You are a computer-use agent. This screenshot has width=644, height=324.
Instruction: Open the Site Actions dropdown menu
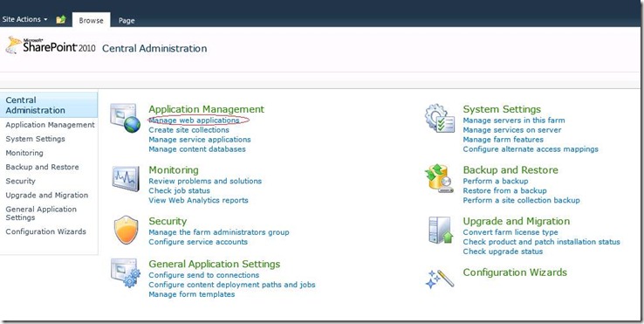pos(24,19)
